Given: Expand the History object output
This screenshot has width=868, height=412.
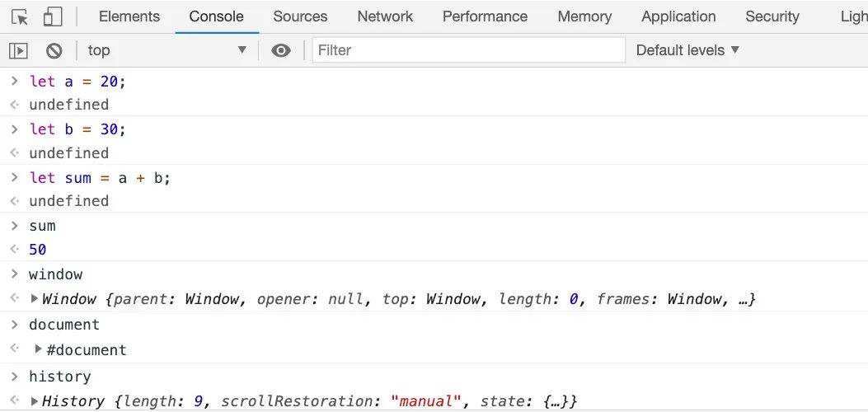Looking at the screenshot, I should [35, 401].
